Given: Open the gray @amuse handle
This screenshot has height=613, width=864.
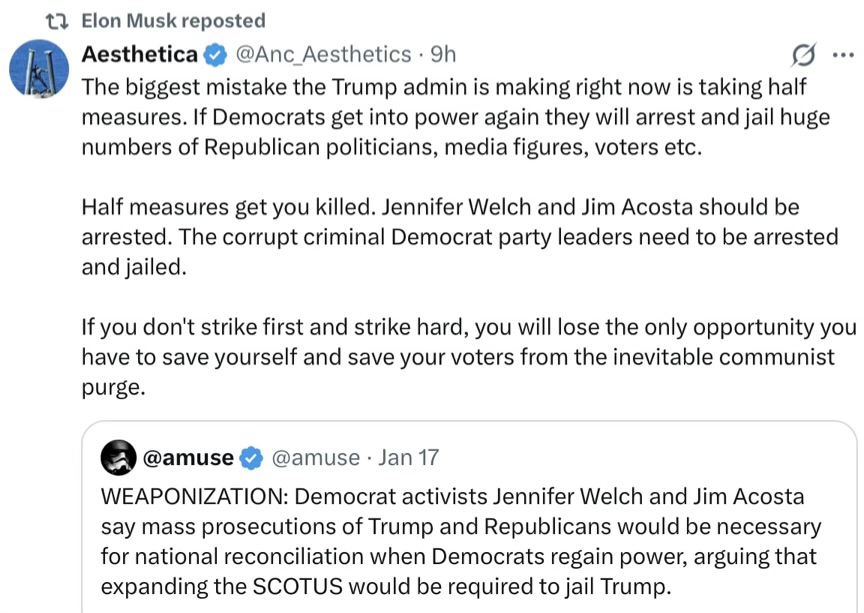Looking at the screenshot, I should [x=315, y=458].
